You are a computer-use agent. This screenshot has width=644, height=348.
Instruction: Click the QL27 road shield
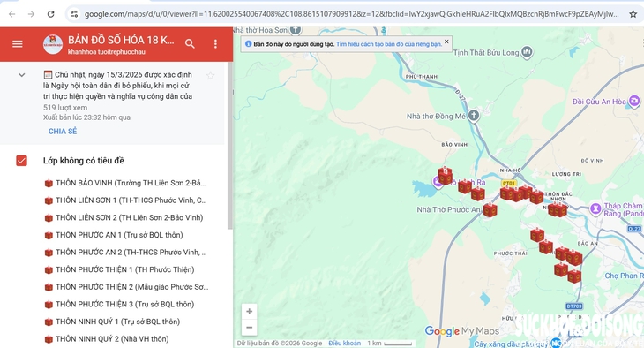[634, 229]
